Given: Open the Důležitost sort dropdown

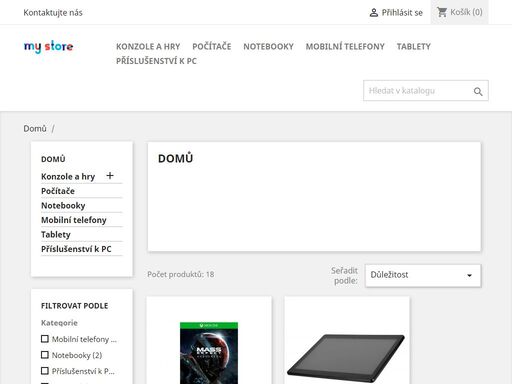Looking at the screenshot, I should pyautogui.click(x=423, y=275).
